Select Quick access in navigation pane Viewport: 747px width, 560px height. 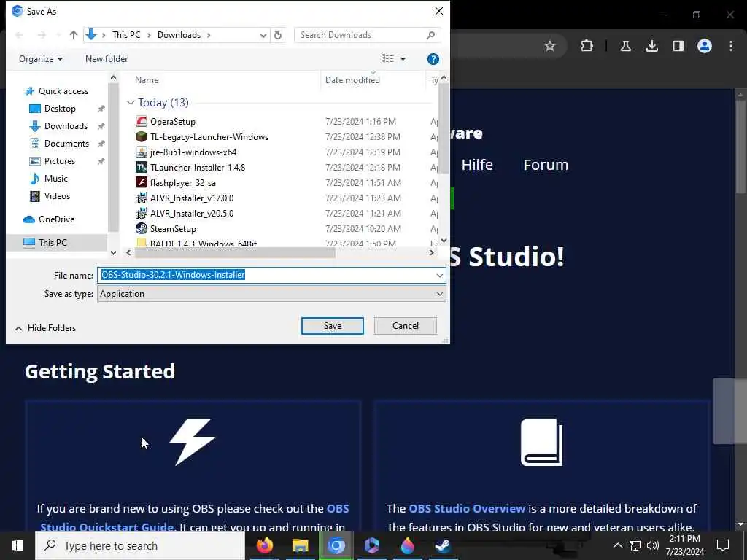tap(63, 91)
